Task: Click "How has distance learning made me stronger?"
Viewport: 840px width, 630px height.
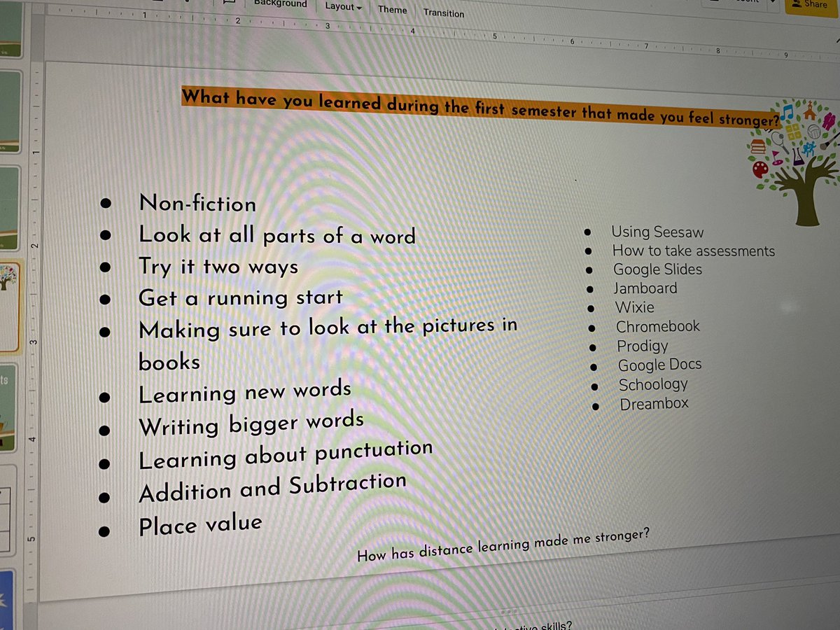Action: 503,545
